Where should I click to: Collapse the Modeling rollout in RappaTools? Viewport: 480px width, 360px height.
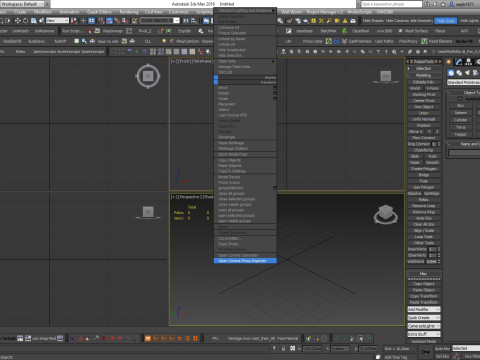(423, 75)
